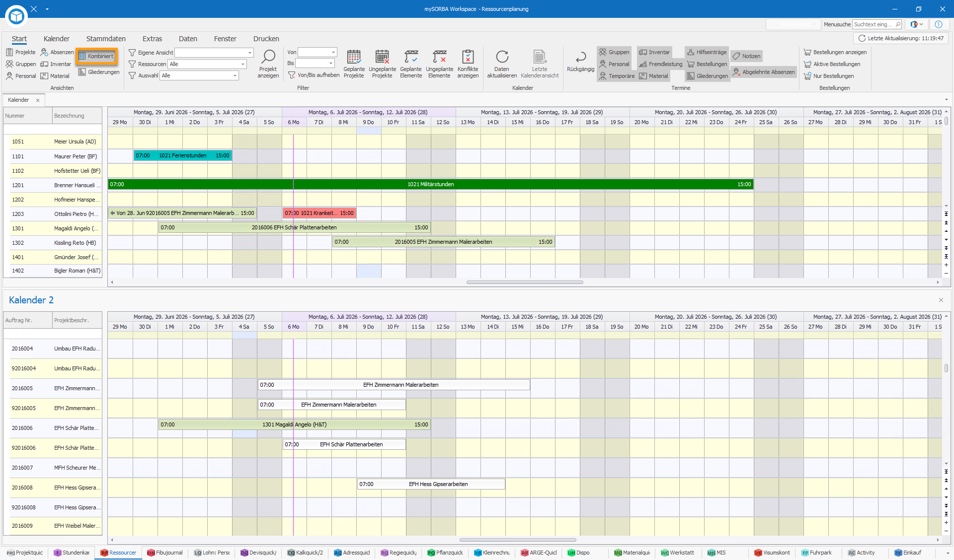The height and width of the screenshot is (560, 954).
Task: Open Bis date dropdown
Action: click(330, 63)
